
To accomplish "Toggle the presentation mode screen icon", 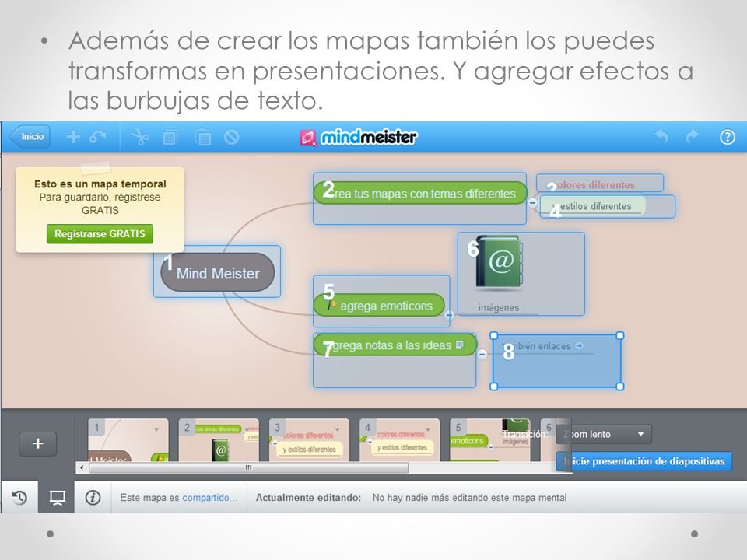I will 57,498.
